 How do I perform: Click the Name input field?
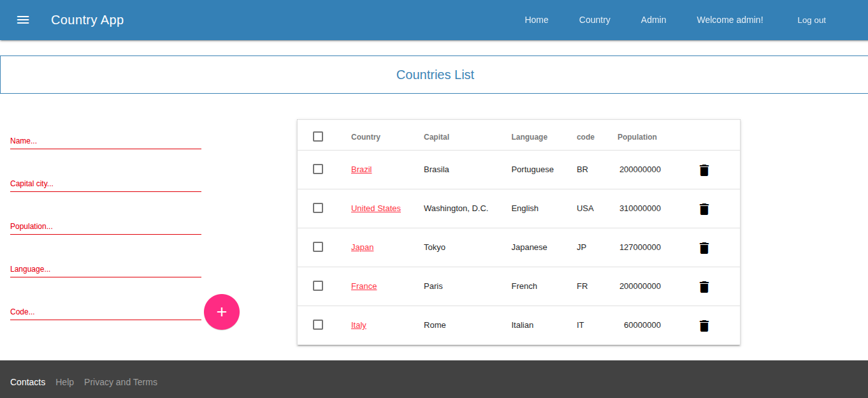[x=105, y=141]
